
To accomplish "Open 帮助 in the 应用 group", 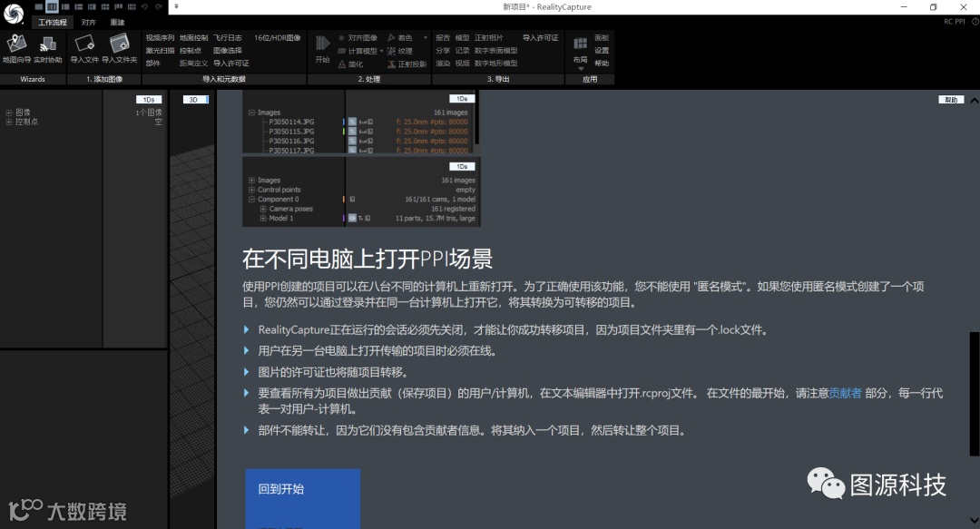I will pos(602,64).
